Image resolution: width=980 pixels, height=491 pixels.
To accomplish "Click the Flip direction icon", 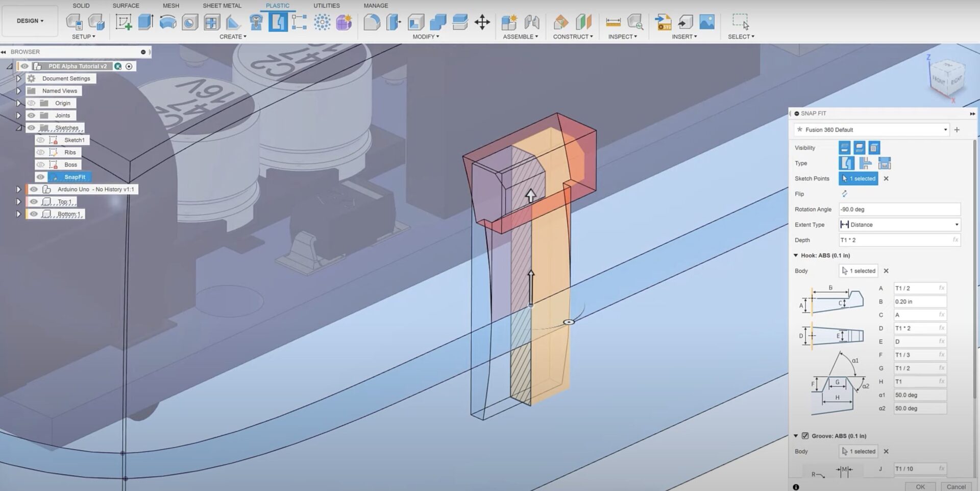I will [x=844, y=194].
